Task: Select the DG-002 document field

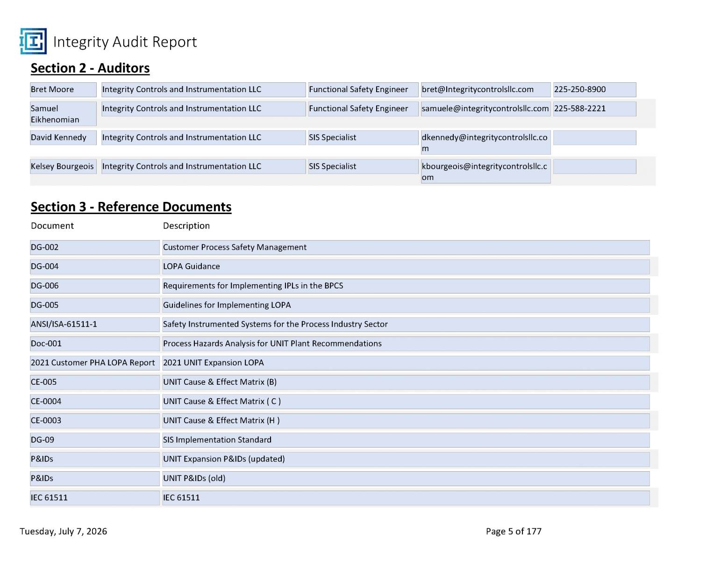Action: coord(95,248)
